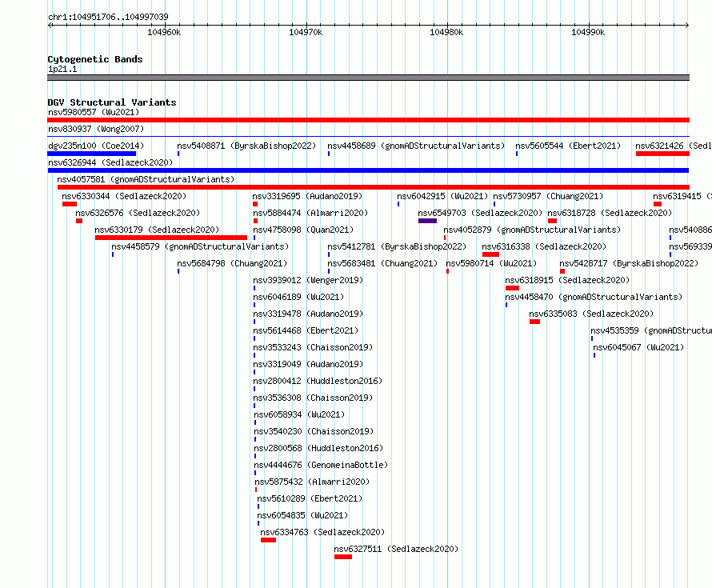712x588 pixels.
Task: Open nsv4444676 (GenomeinaBottle) variant
Action: tap(321, 465)
